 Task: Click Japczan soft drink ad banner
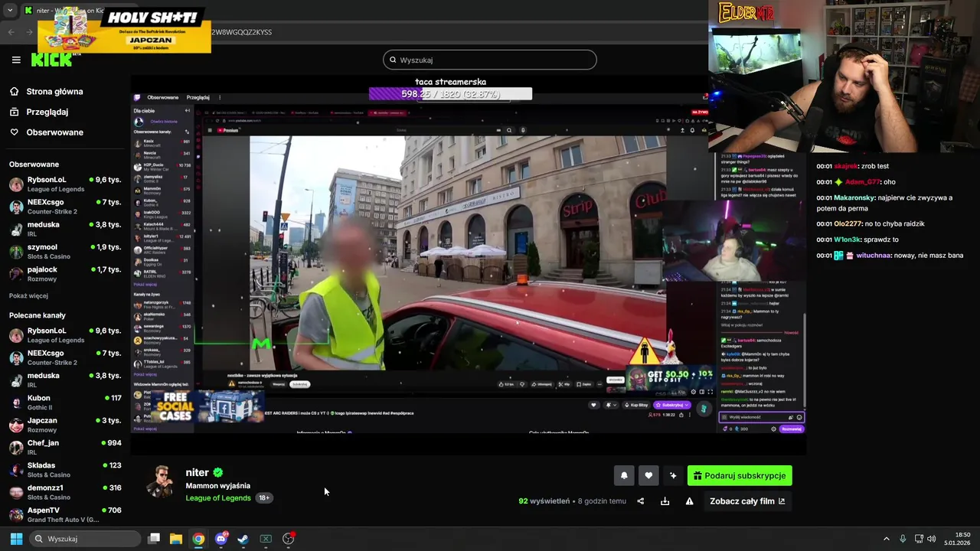coord(123,31)
